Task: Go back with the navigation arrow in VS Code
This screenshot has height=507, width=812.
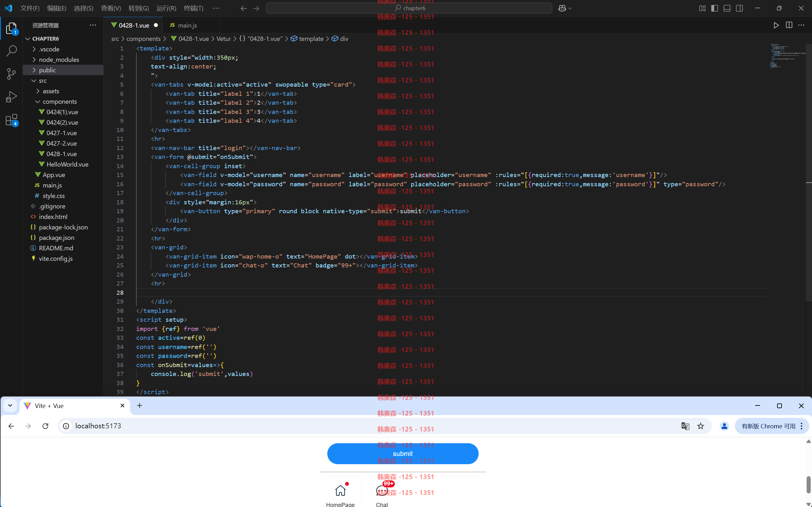Action: [244, 8]
